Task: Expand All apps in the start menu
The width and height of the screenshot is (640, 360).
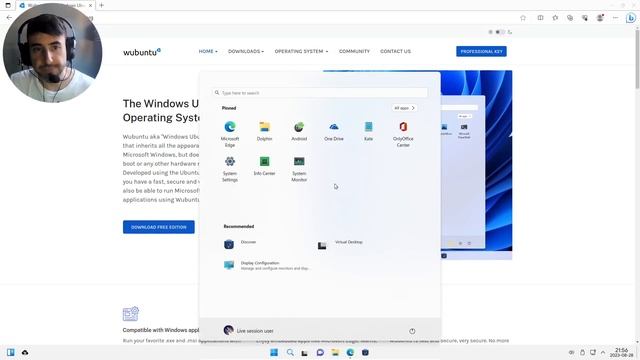Action: coord(404,108)
